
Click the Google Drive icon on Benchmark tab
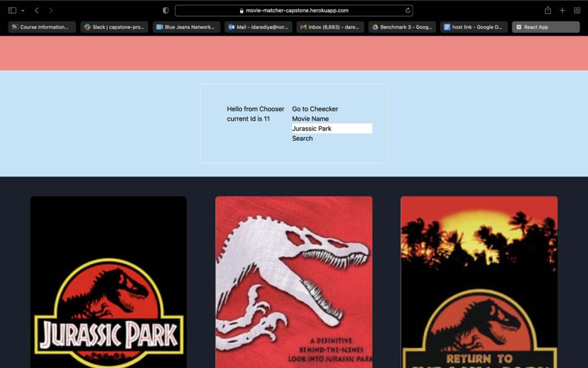pos(375,27)
